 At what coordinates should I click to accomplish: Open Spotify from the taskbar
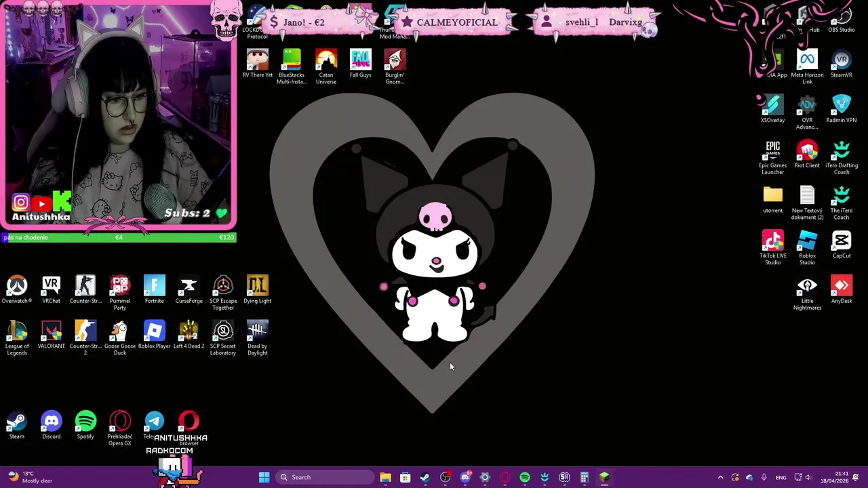(525, 477)
